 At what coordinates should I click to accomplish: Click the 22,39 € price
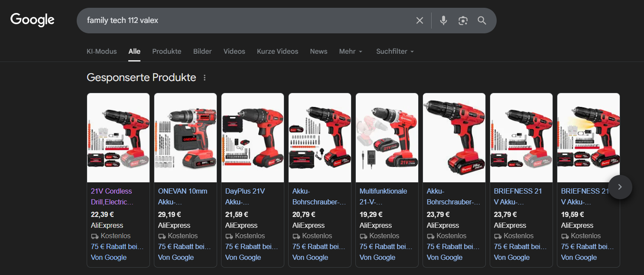[102, 214]
